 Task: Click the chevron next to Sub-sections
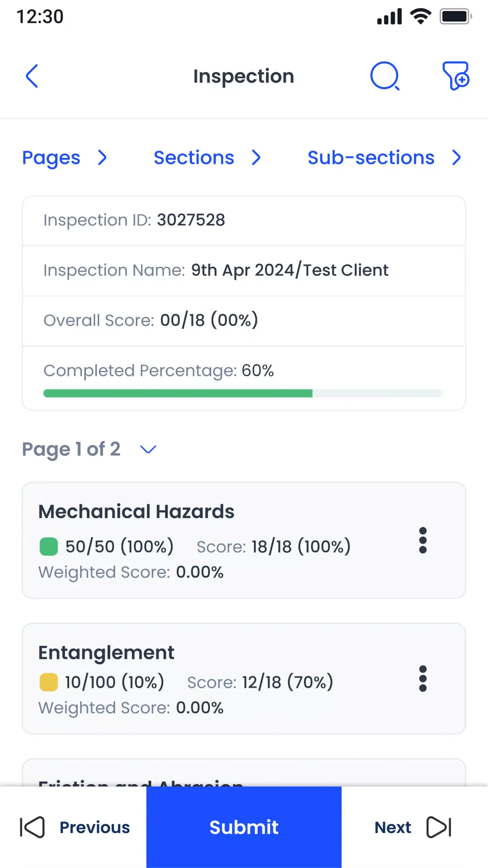456,158
